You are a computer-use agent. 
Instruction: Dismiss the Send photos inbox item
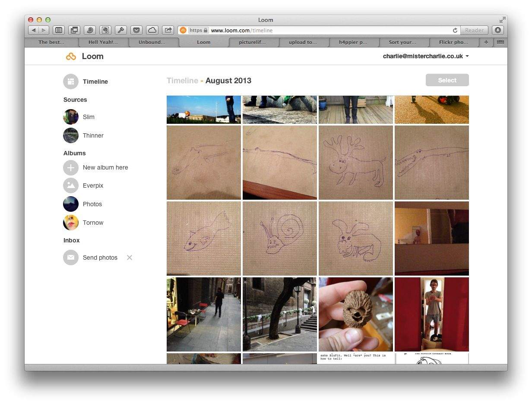click(130, 257)
